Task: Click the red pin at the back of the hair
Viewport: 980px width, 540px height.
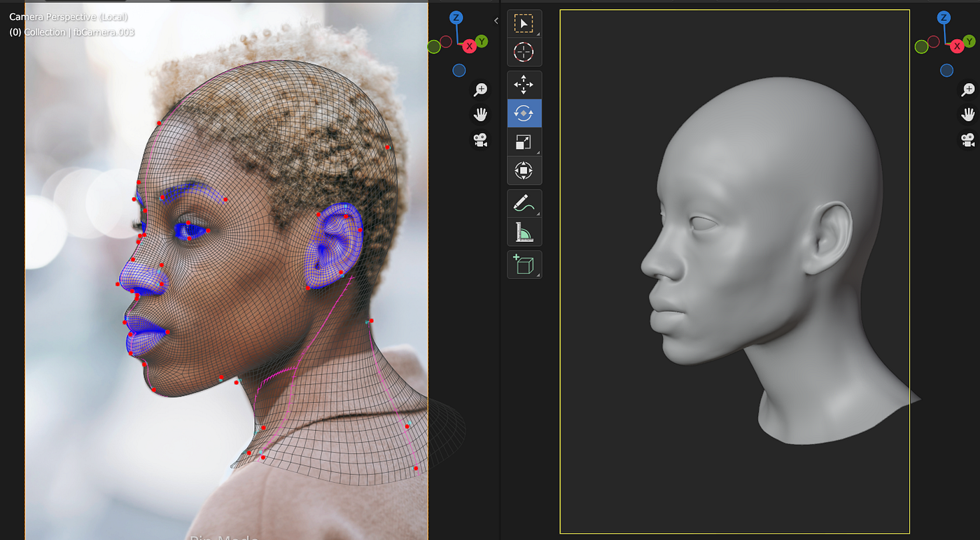Action: [x=387, y=147]
